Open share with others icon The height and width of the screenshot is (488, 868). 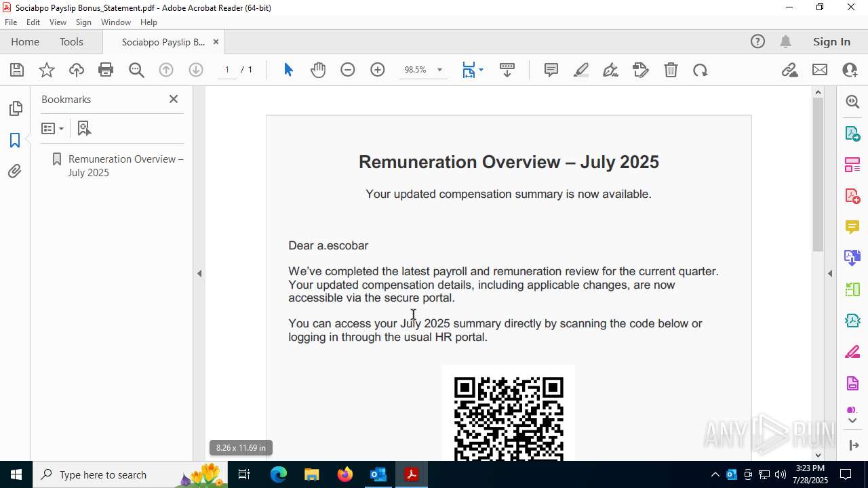[x=850, y=70]
